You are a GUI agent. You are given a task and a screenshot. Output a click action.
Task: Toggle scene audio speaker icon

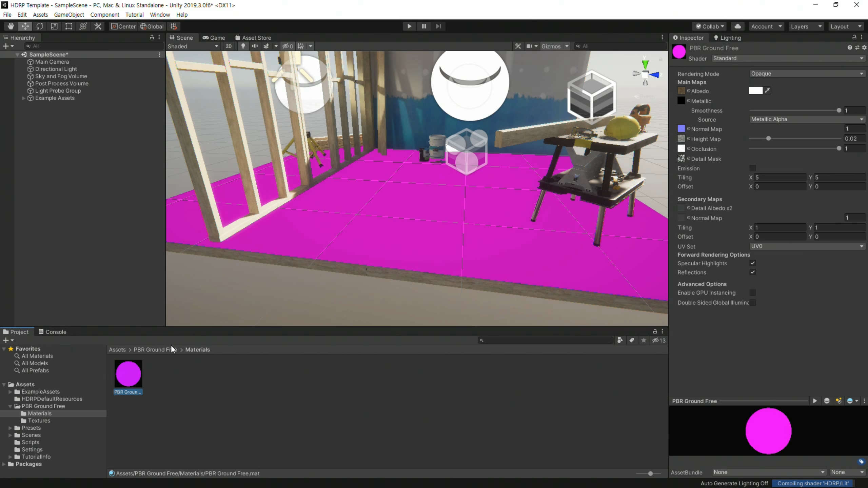(255, 46)
